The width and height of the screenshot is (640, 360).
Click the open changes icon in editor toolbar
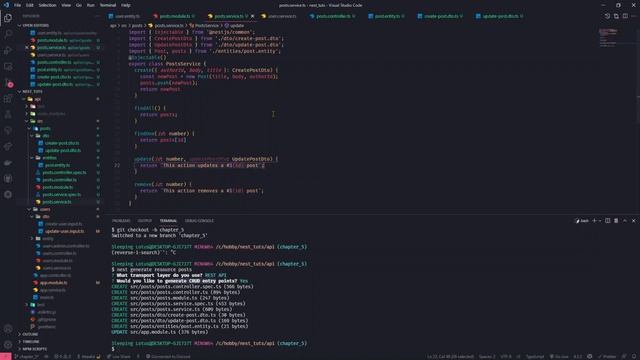tap(616, 16)
